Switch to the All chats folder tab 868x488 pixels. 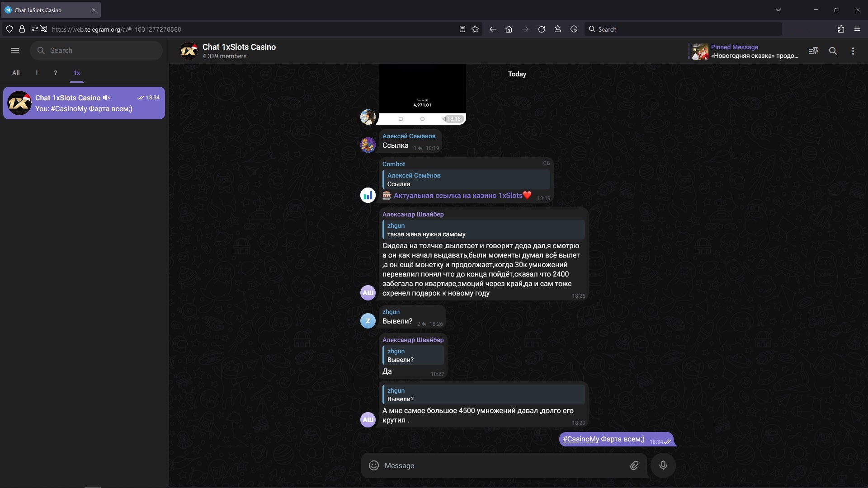(x=16, y=73)
